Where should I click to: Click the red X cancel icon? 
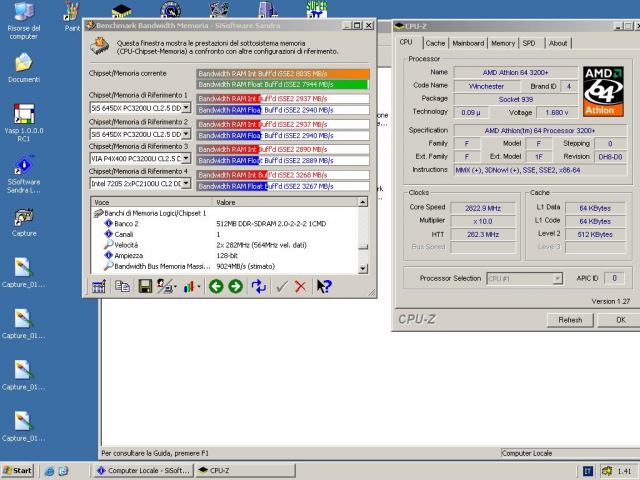click(300, 287)
